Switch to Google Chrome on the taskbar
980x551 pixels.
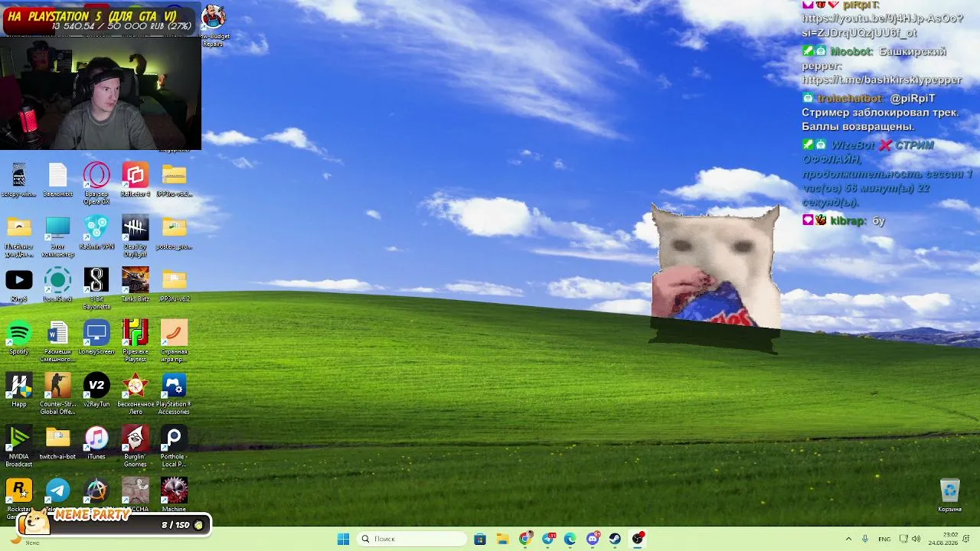click(525, 539)
